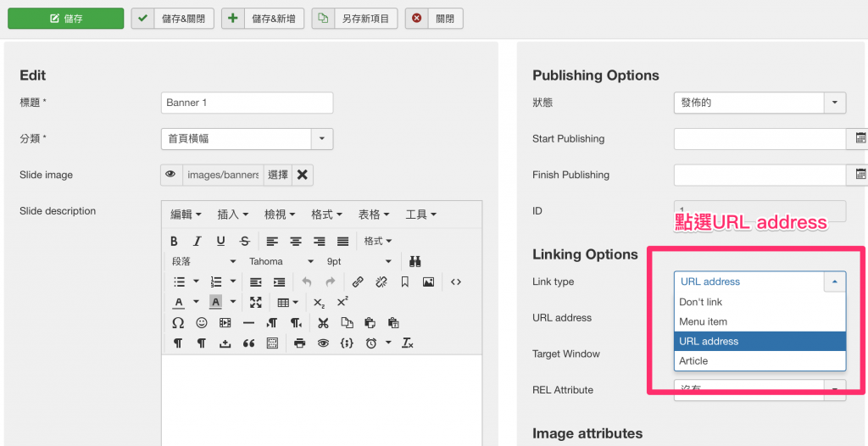This screenshot has height=446, width=868.
Task: Open source code view with <> icon
Action: pyautogui.click(x=456, y=282)
